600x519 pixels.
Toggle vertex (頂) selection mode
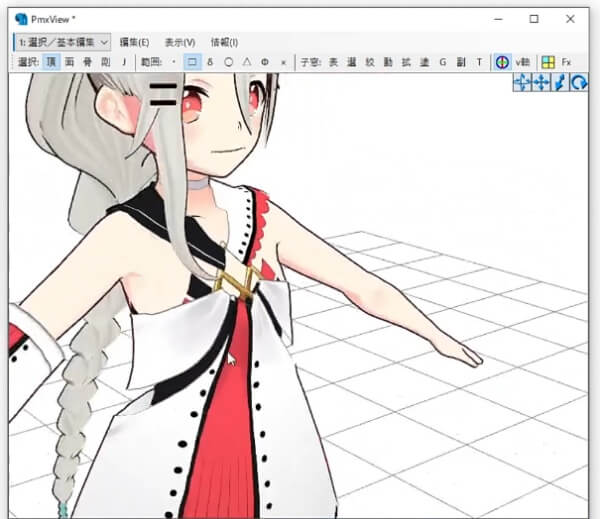pos(51,62)
